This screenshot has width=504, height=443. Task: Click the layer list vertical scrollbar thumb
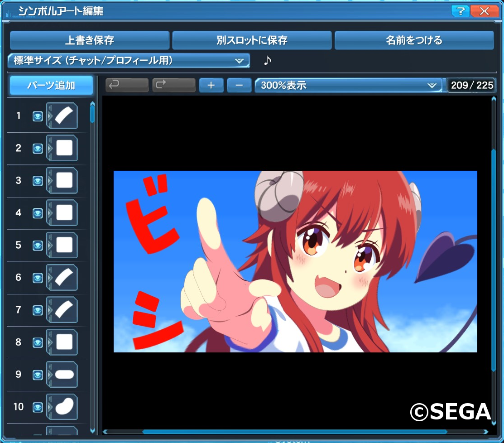(92, 114)
